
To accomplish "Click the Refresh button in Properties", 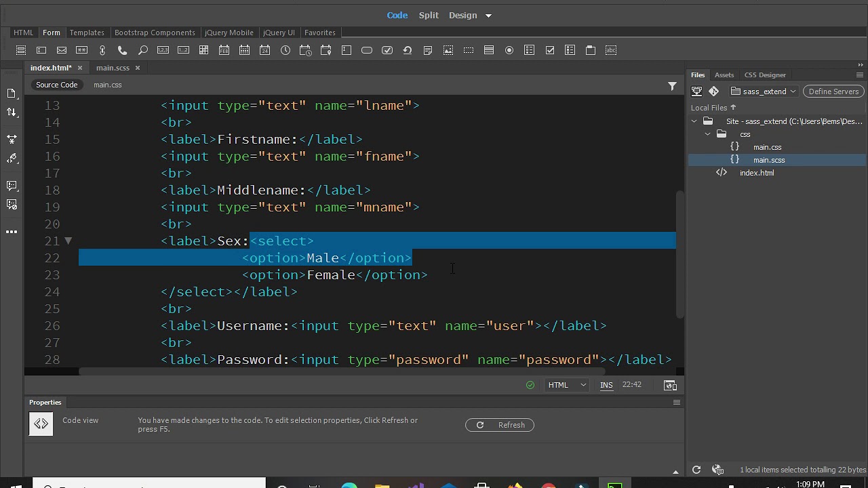I will pos(500,425).
